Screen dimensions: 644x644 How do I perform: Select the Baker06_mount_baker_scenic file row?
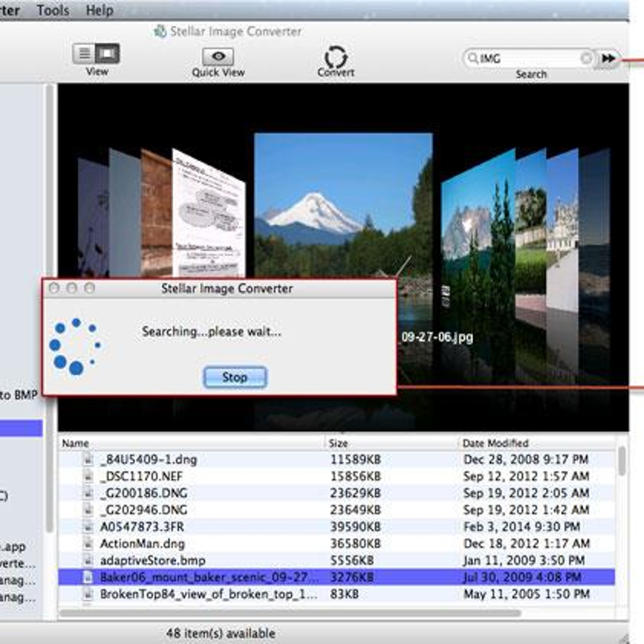pyautogui.click(x=337, y=577)
